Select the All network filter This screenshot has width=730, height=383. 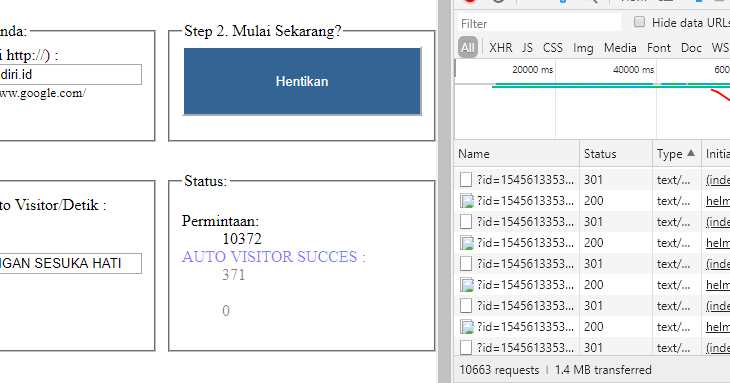pos(467,47)
